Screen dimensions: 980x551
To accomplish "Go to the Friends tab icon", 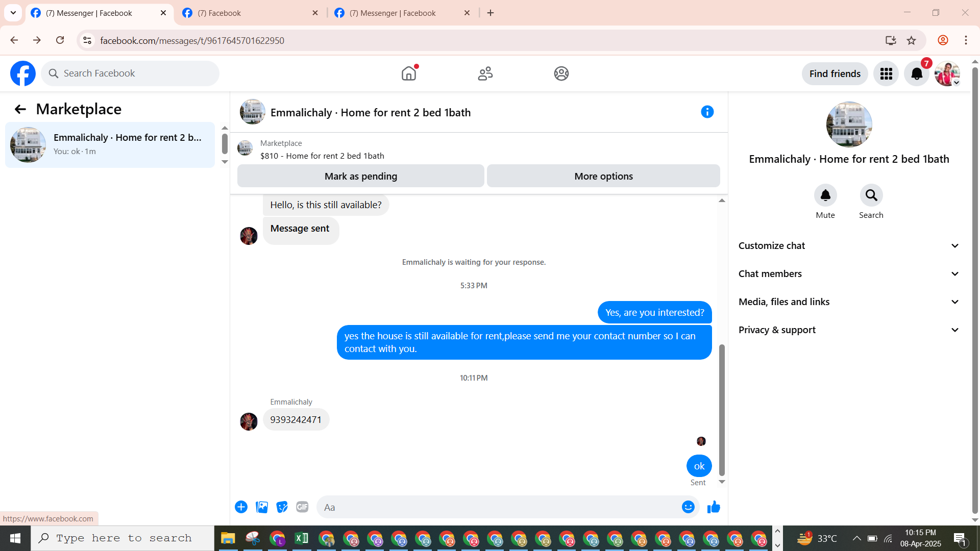I will click(x=485, y=74).
